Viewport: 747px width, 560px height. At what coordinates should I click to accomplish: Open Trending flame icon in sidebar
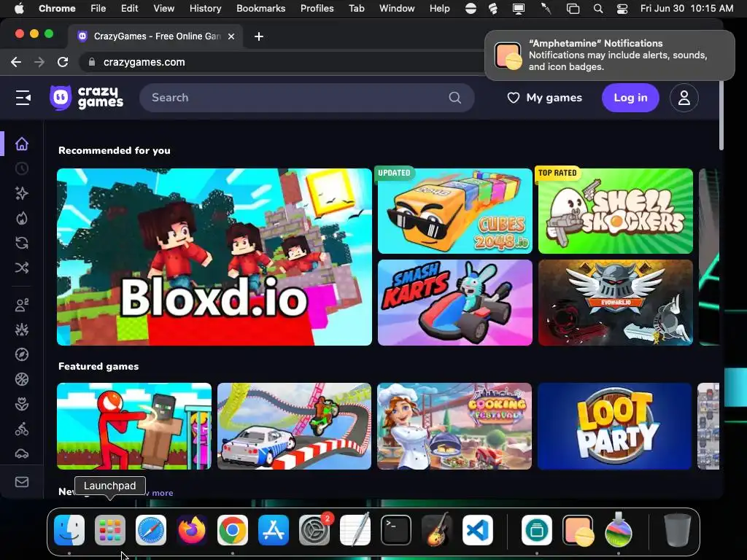(x=21, y=218)
